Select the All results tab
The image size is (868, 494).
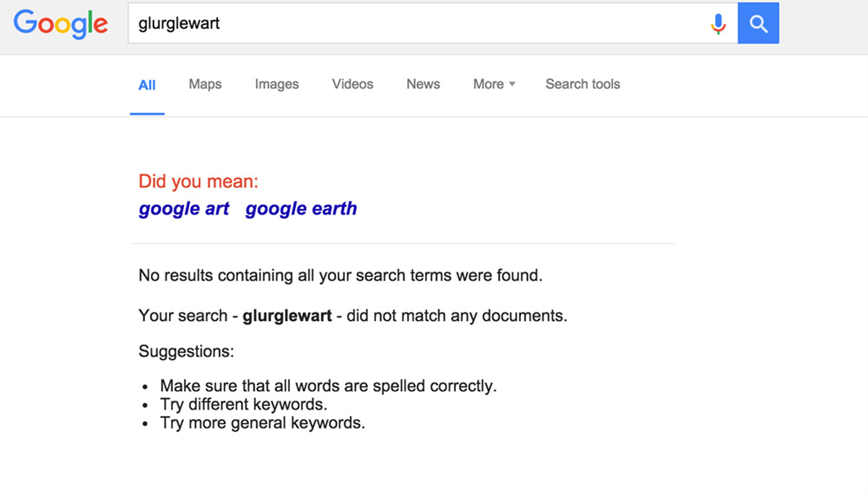click(147, 85)
